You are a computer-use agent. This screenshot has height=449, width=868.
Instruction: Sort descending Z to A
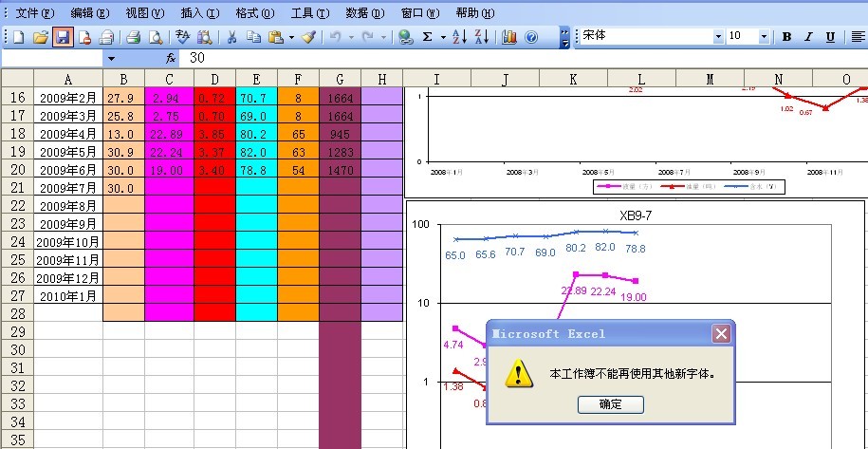[482, 37]
